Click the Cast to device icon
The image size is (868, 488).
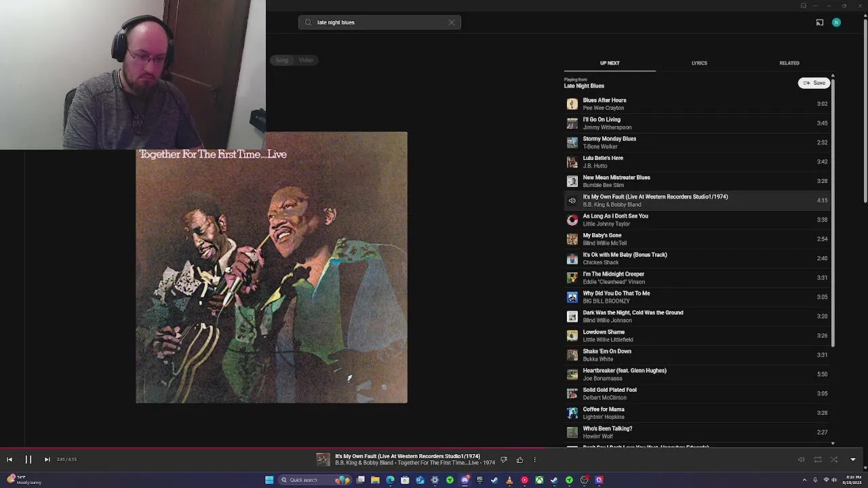(820, 22)
